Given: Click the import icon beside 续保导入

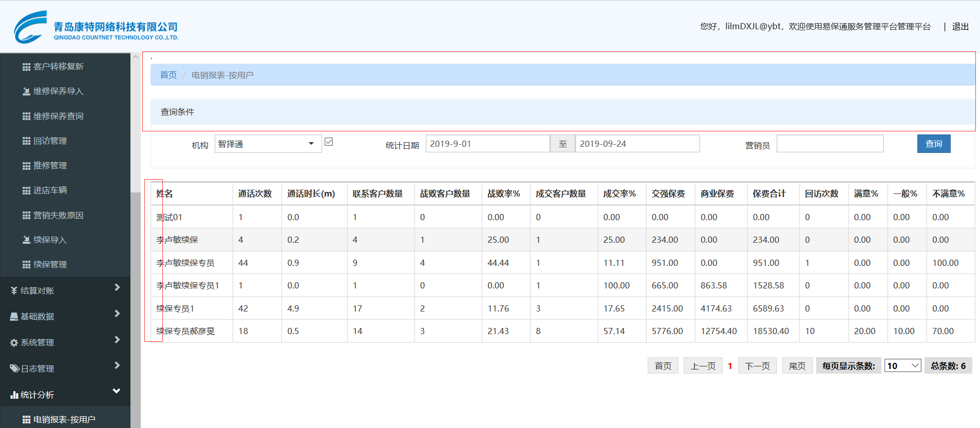Looking at the screenshot, I should [26, 240].
